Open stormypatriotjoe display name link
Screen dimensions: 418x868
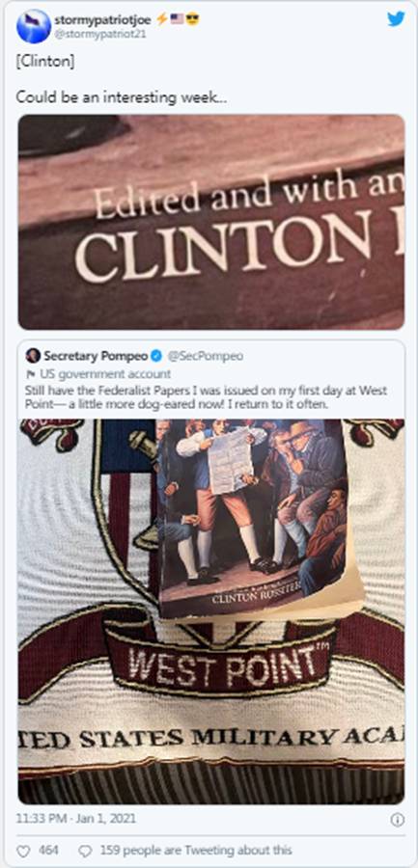pyautogui.click(x=103, y=19)
